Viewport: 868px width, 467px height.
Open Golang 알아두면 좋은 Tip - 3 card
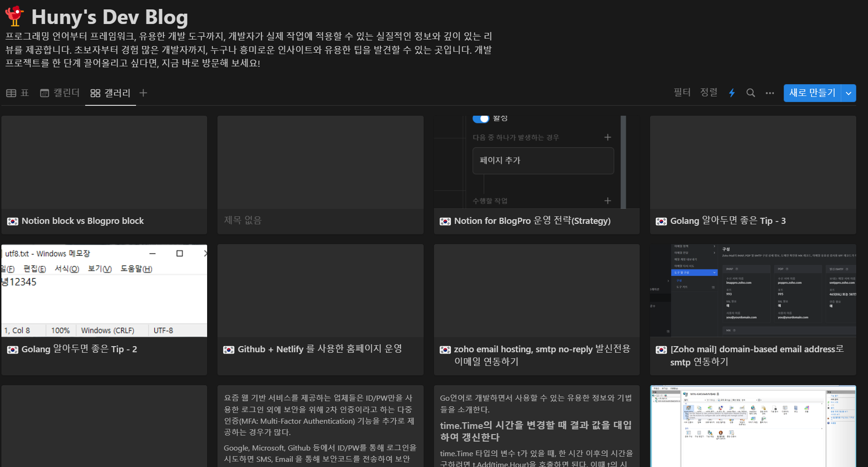tap(753, 175)
